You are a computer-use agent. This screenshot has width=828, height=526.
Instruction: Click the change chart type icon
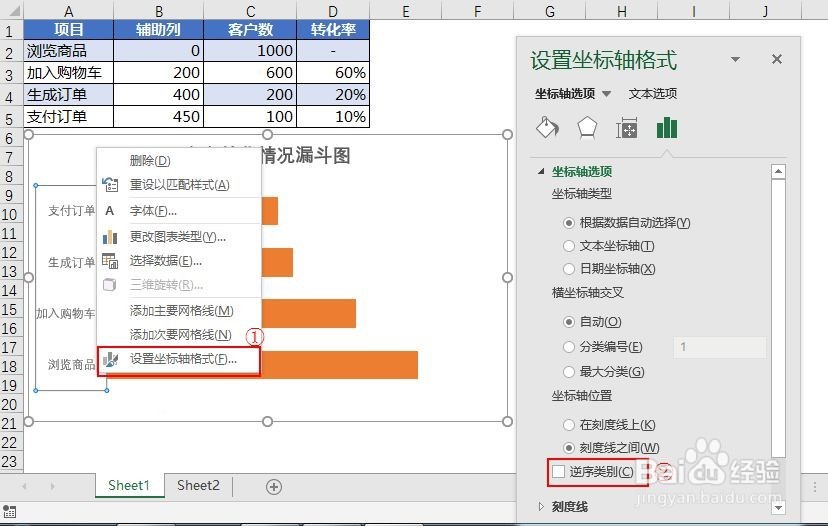110,237
